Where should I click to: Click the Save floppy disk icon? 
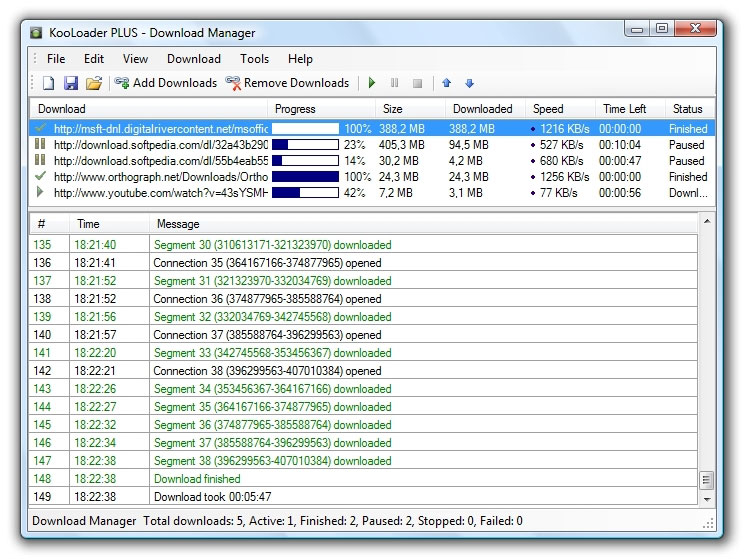(71, 83)
